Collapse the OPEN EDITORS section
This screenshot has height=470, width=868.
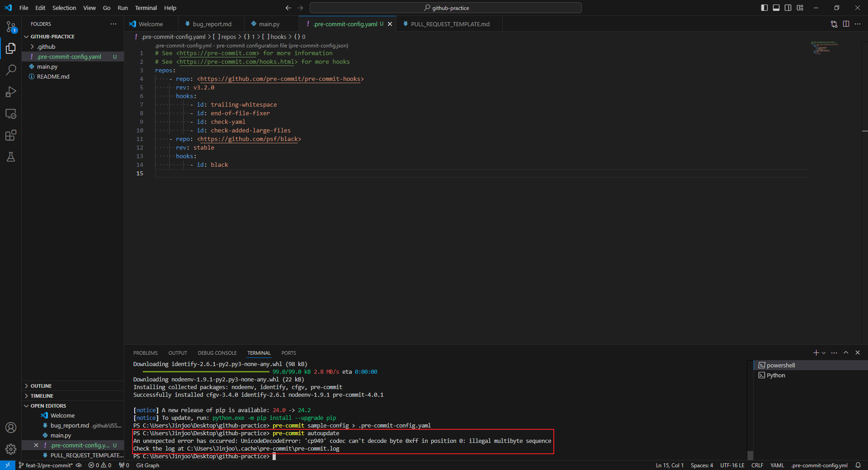(x=73, y=406)
